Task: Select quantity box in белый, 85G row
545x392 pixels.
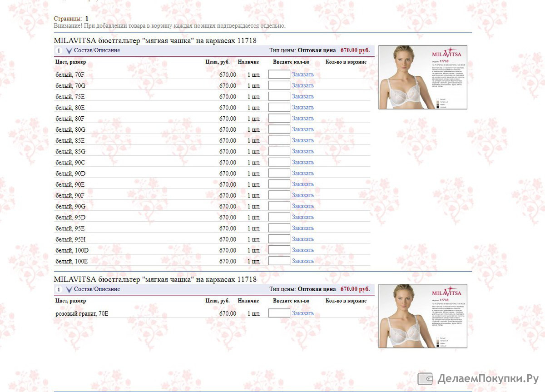Action: tap(279, 151)
